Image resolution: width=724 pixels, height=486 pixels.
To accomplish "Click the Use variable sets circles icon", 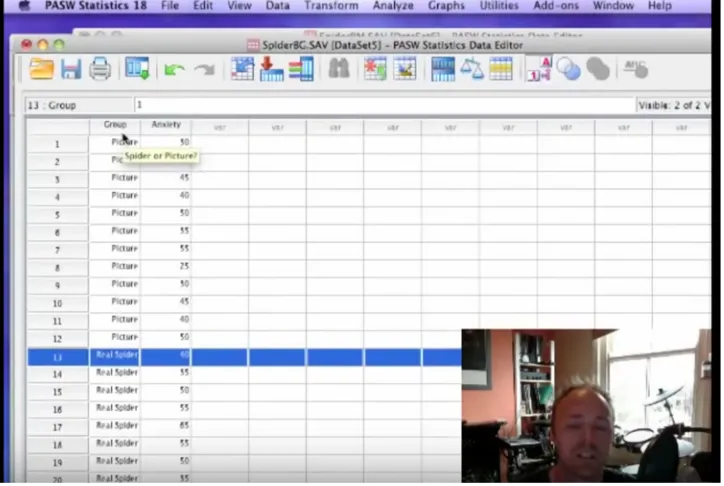I will pyautogui.click(x=568, y=69).
